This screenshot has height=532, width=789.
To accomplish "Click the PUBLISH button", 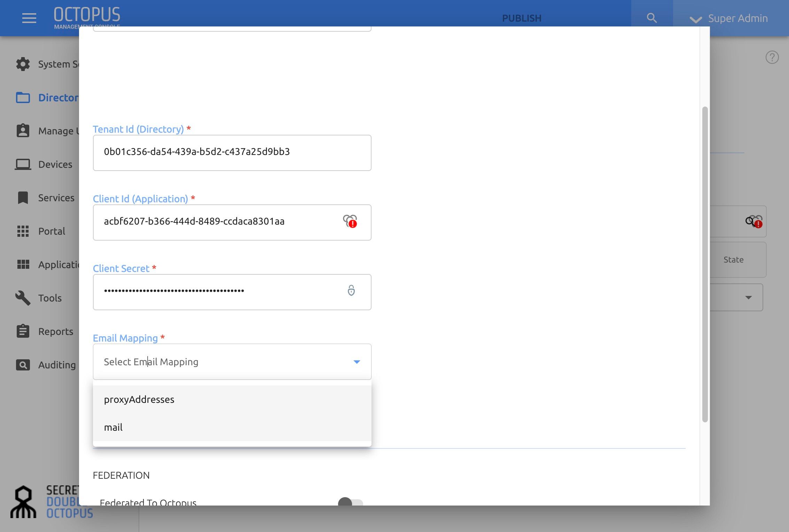I will (522, 18).
